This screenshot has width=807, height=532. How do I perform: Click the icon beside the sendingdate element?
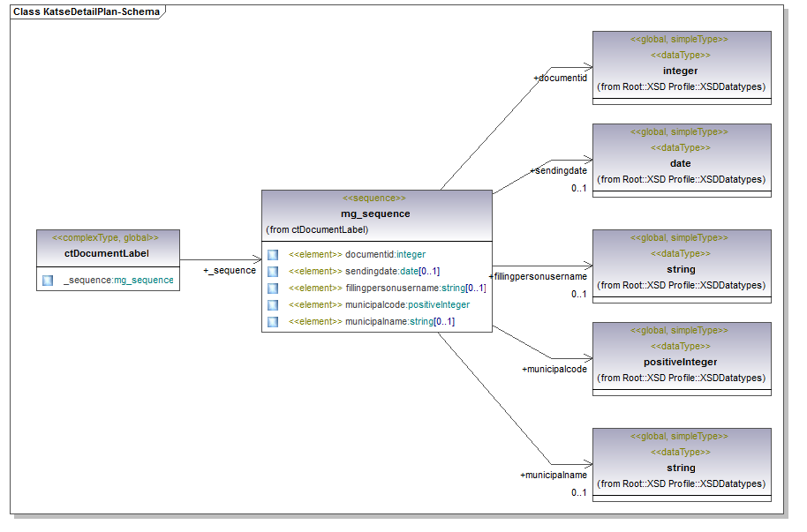(273, 272)
